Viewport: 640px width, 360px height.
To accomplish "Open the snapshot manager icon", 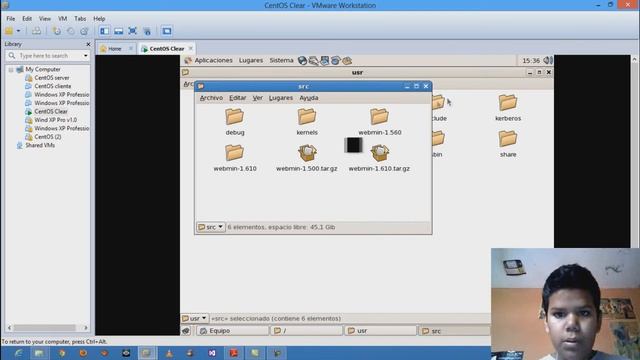I will (84, 31).
